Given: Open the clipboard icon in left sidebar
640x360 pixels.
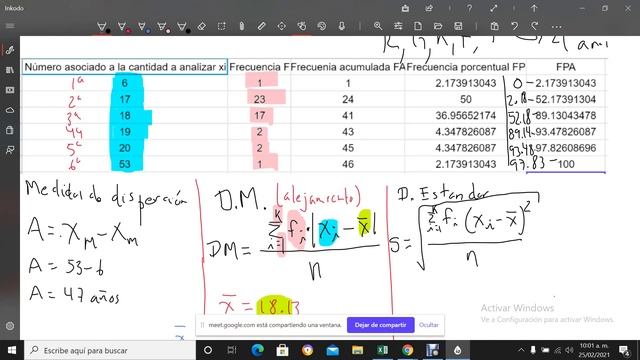Looking at the screenshot, I should pyautogui.click(x=10, y=130).
